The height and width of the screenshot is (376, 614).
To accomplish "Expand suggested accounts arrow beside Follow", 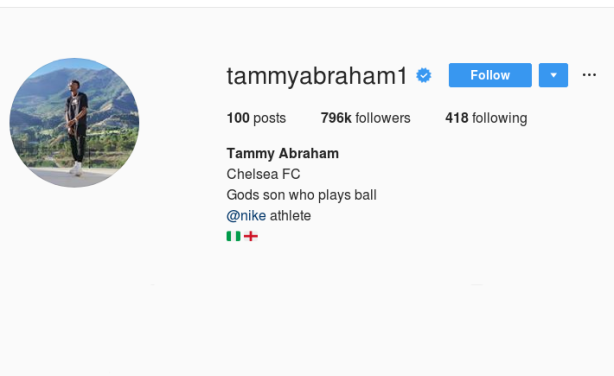I will (x=553, y=75).
